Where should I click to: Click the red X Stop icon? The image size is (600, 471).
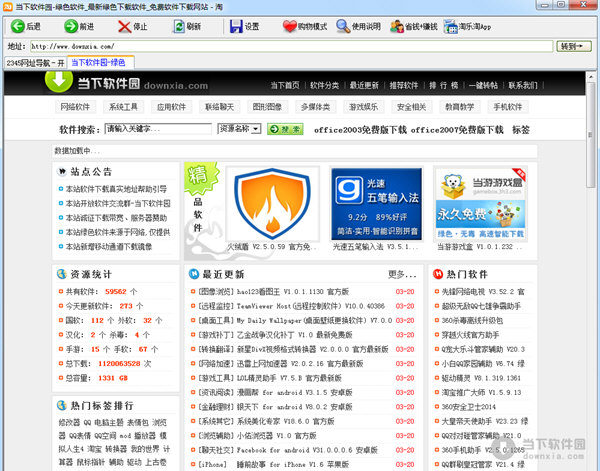pyautogui.click(x=125, y=26)
